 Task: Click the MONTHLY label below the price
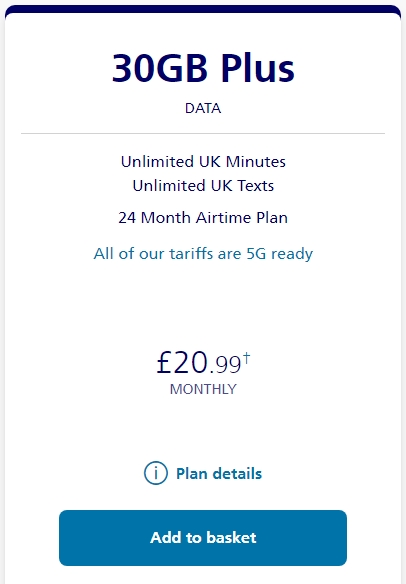203,389
